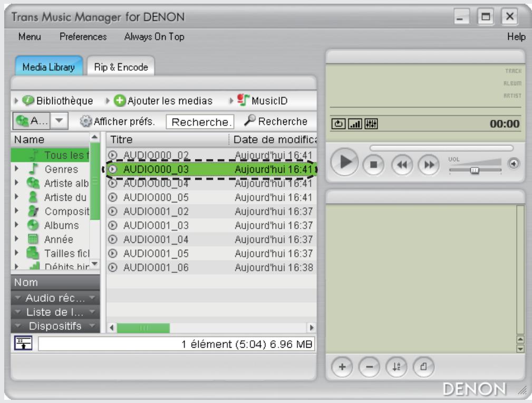This screenshot has height=403, width=532.
Task: Open the Bibliothèque button
Action: pos(57,101)
